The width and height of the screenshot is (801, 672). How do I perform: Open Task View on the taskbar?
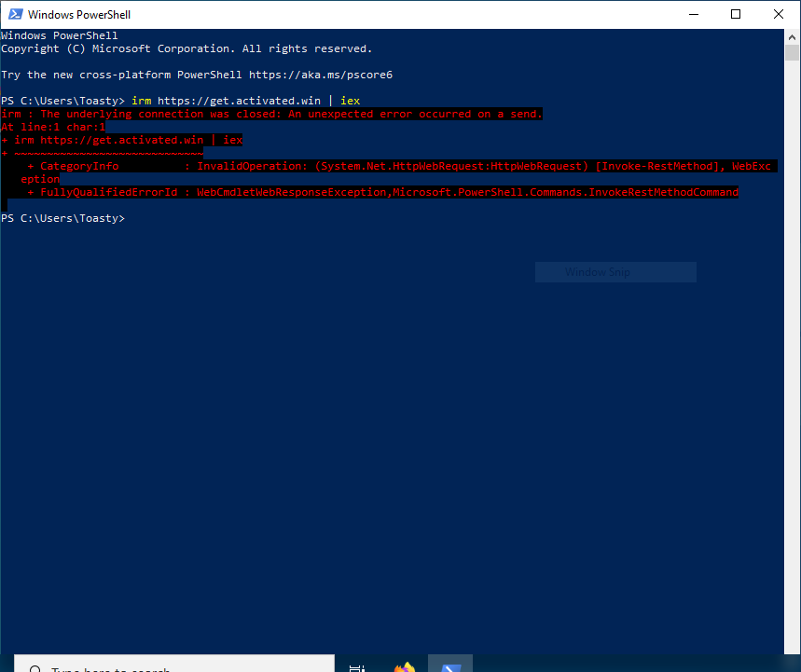click(x=356, y=667)
